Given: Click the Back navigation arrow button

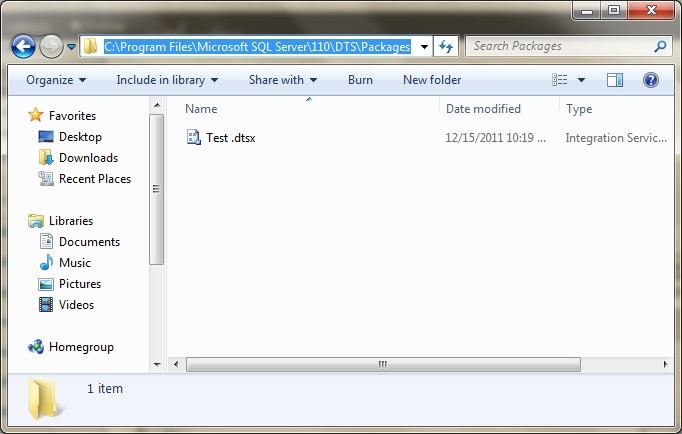Looking at the screenshot, I should [23, 46].
